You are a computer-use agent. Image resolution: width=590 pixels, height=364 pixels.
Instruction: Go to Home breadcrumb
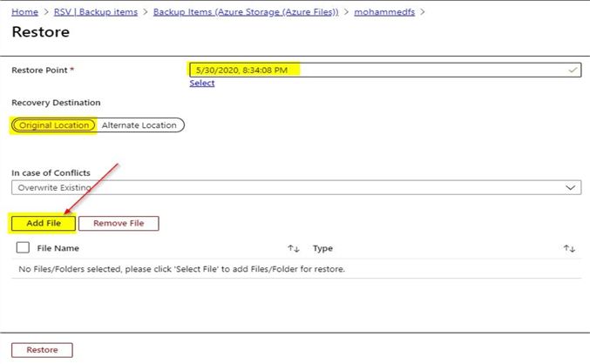coord(25,12)
